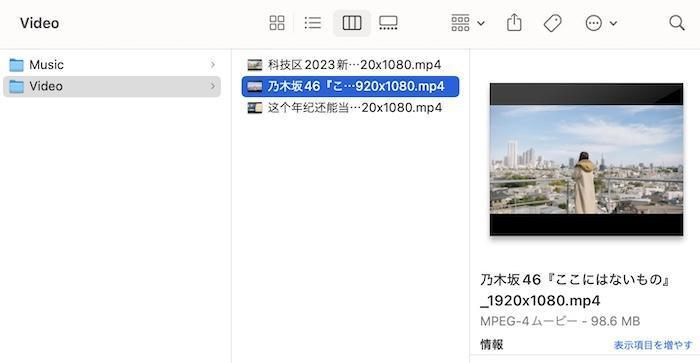Select the Video folder in the sidebar column
Image resolution: width=700 pixels, height=363 pixels.
(112, 86)
